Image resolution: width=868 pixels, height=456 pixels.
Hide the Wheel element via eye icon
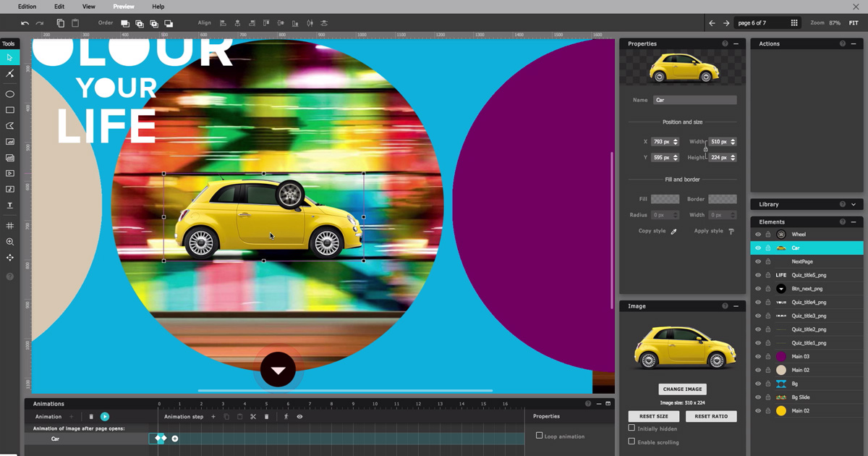click(758, 235)
